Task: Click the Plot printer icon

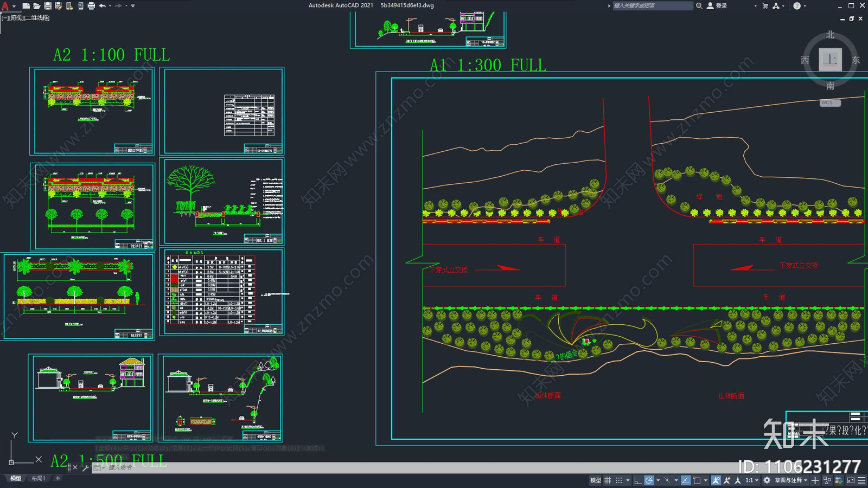Action: click(x=91, y=6)
